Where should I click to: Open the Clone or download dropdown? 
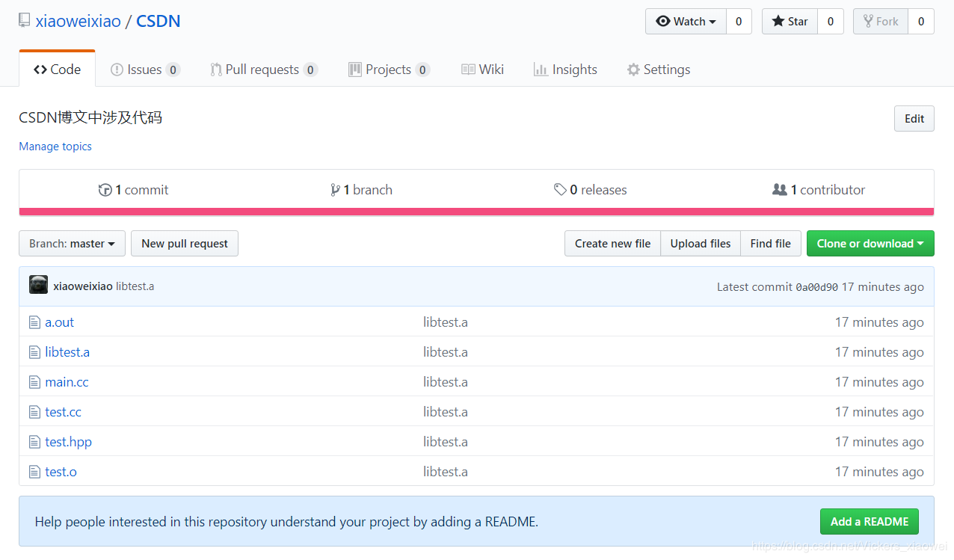[870, 244]
